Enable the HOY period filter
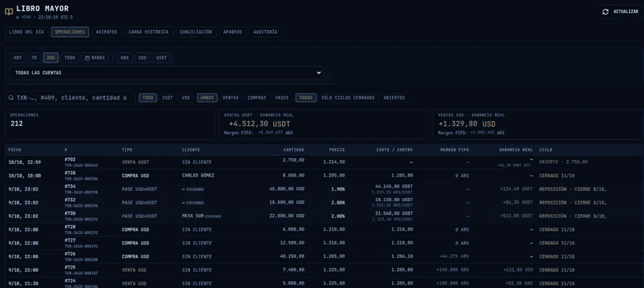 pyautogui.click(x=18, y=58)
